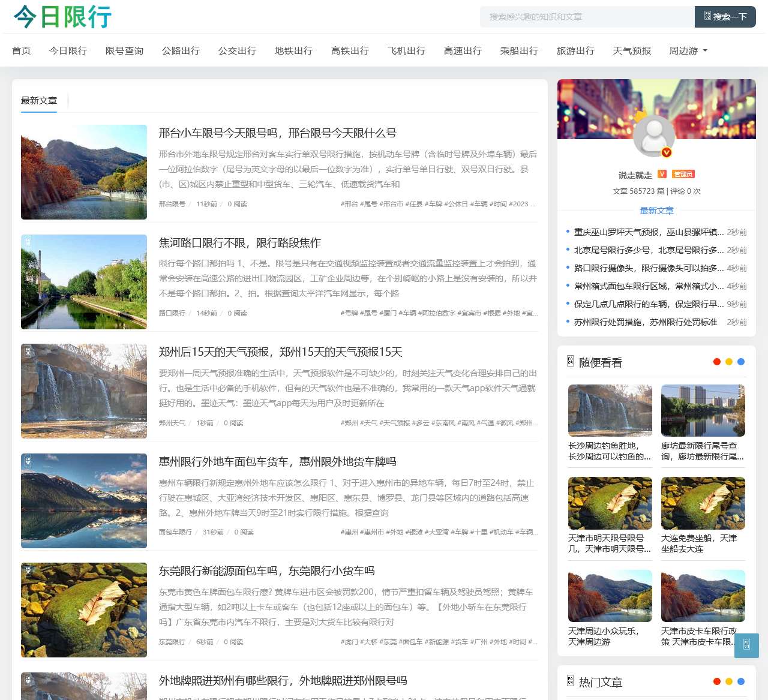Open 地铁出行 menu item

coord(294,50)
